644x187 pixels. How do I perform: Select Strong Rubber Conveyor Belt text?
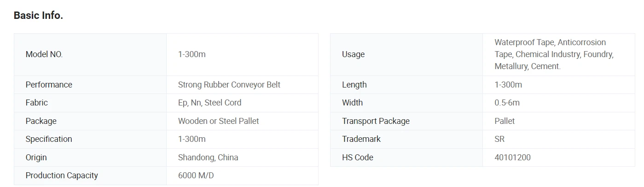(x=229, y=85)
